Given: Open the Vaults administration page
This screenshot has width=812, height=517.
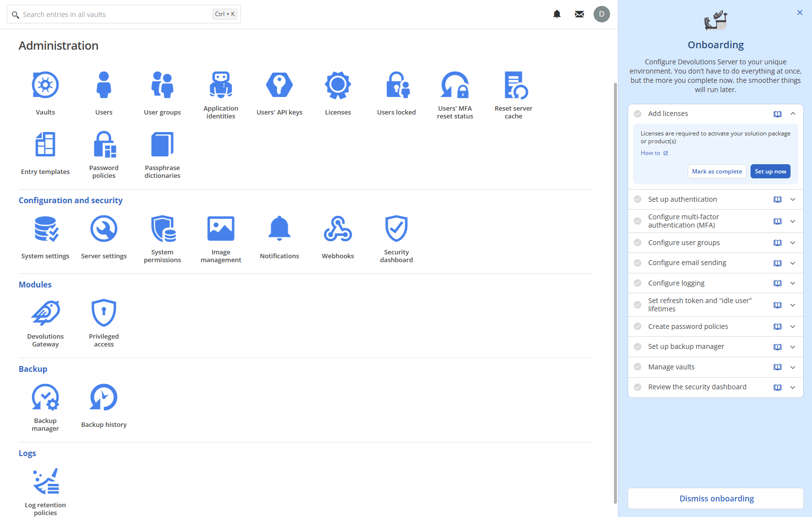Looking at the screenshot, I should tap(45, 84).
